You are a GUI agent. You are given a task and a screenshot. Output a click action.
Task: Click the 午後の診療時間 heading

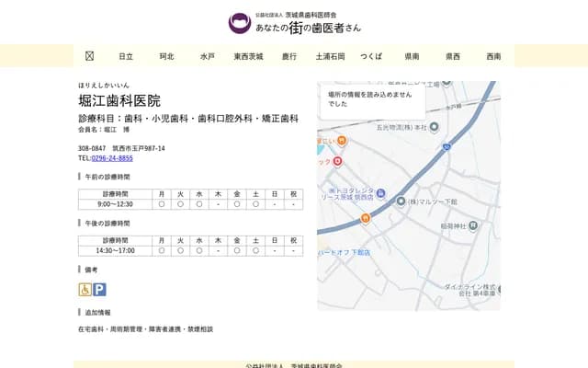[107, 223]
